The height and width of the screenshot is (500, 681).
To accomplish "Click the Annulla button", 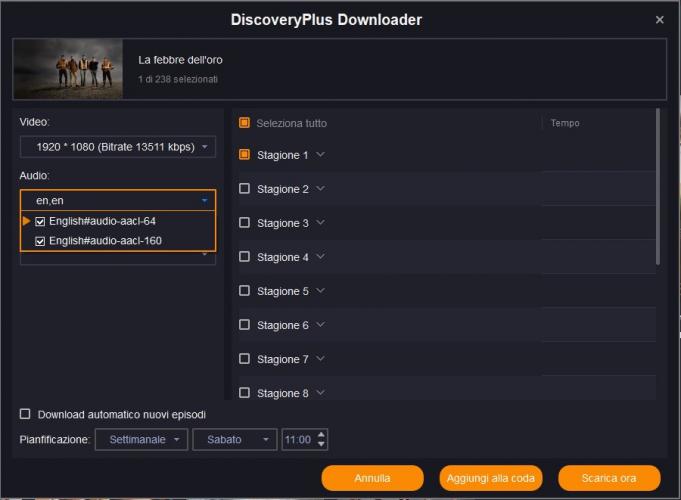I will 372,478.
